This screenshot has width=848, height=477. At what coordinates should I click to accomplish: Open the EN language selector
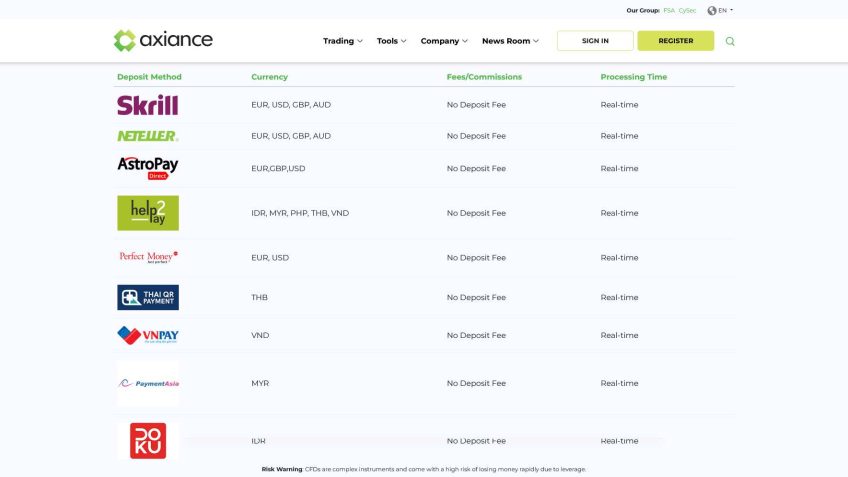coord(721,10)
